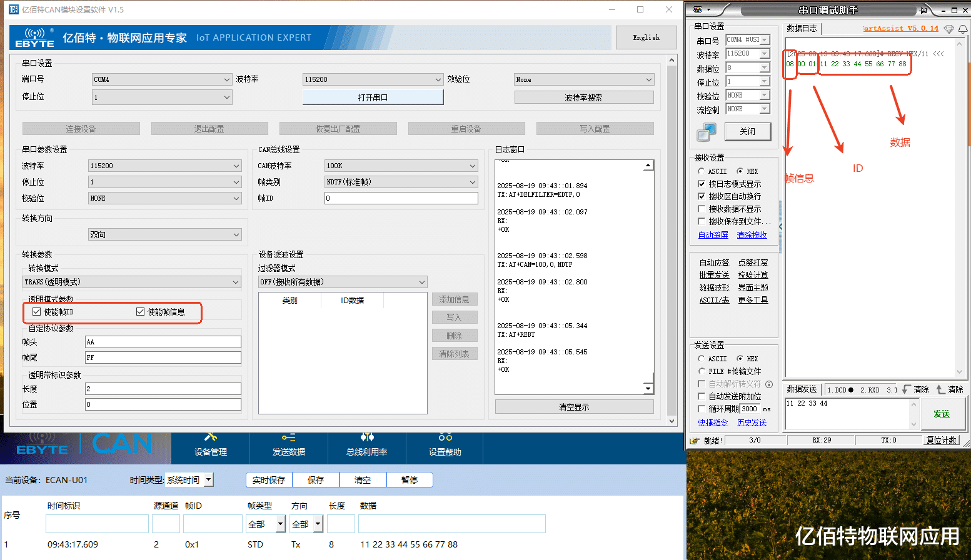The width and height of the screenshot is (971, 560).
Task: Open the 效验位 None dropdown
Action: coord(584,79)
